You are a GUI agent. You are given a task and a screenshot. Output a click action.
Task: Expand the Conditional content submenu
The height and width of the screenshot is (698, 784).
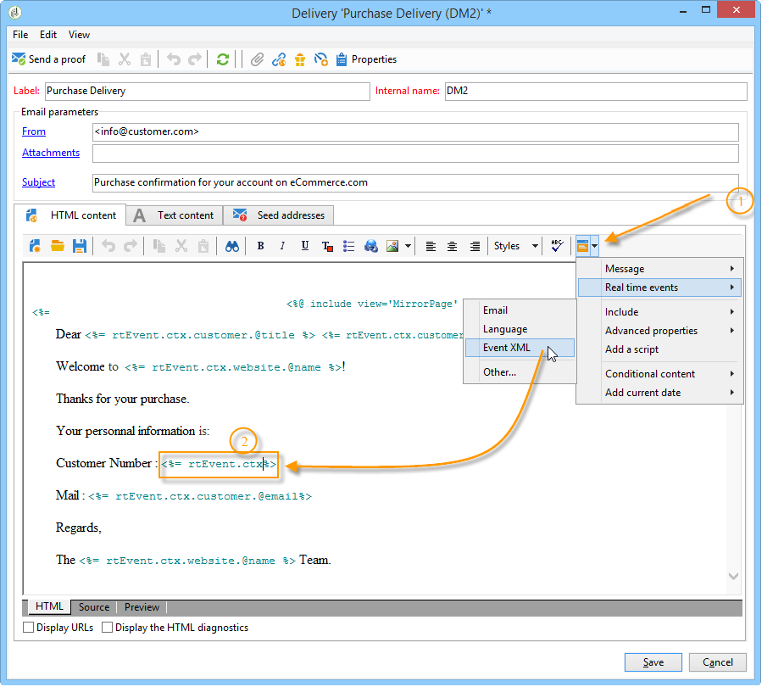point(659,374)
